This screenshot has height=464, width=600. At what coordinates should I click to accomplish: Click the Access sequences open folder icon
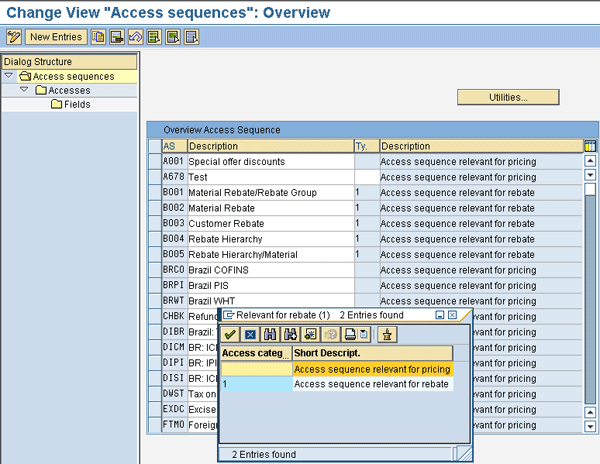point(25,76)
